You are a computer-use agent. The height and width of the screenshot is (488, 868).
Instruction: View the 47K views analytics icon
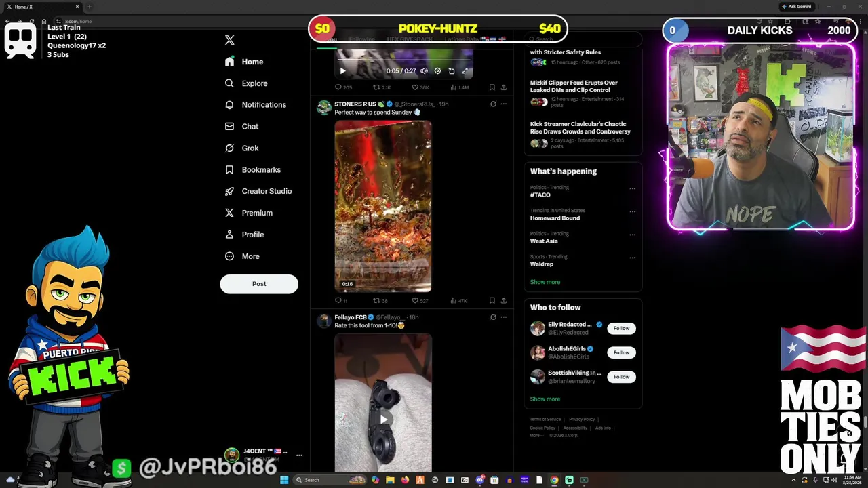coord(459,300)
